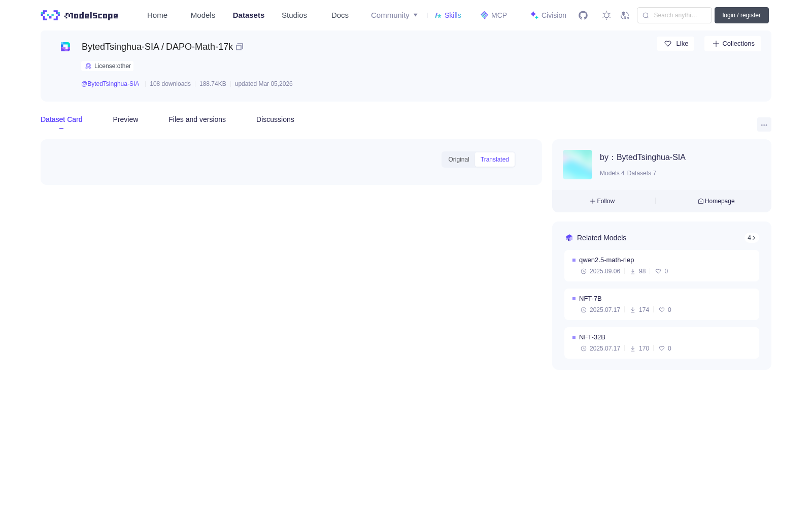Viewport: 812px width, 508px height.
Task: Click the 'Models 4' count text
Action: [x=612, y=173]
